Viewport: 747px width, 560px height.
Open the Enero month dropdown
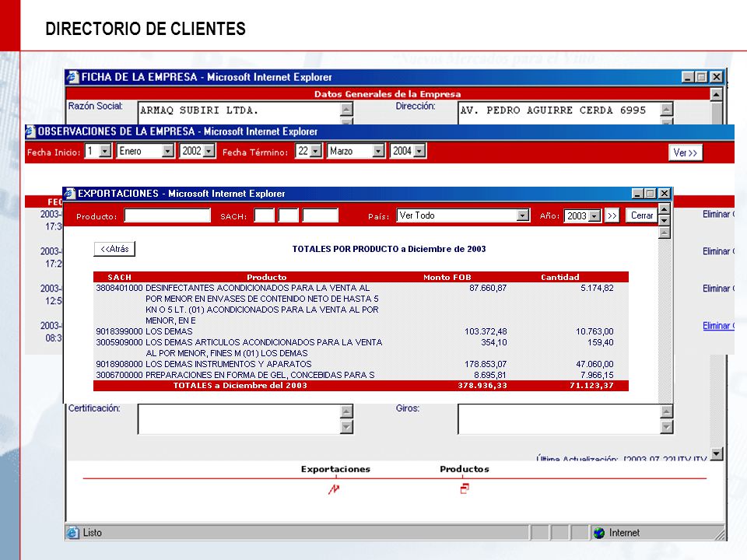point(168,152)
